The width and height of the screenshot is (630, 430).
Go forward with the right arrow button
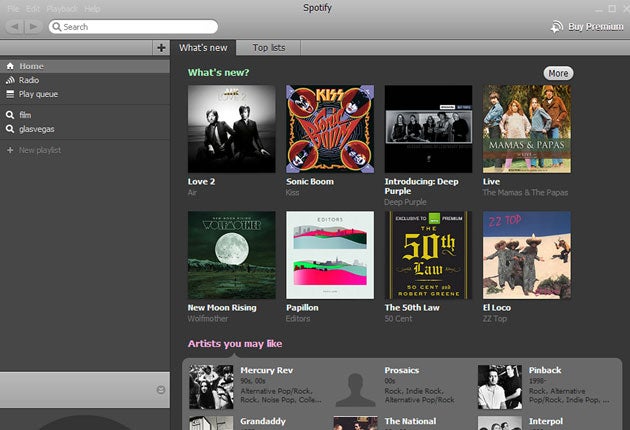click(x=34, y=26)
